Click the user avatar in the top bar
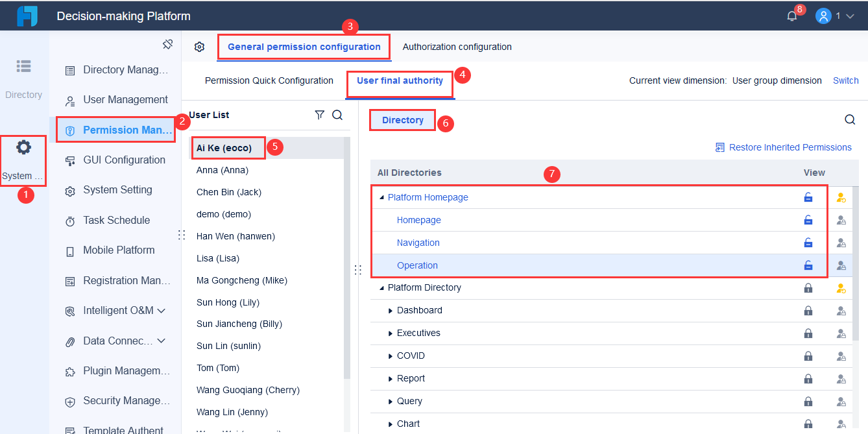 point(823,15)
